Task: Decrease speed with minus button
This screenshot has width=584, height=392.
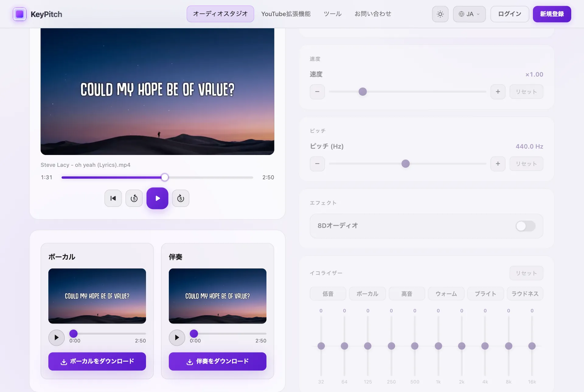Action: (x=317, y=92)
